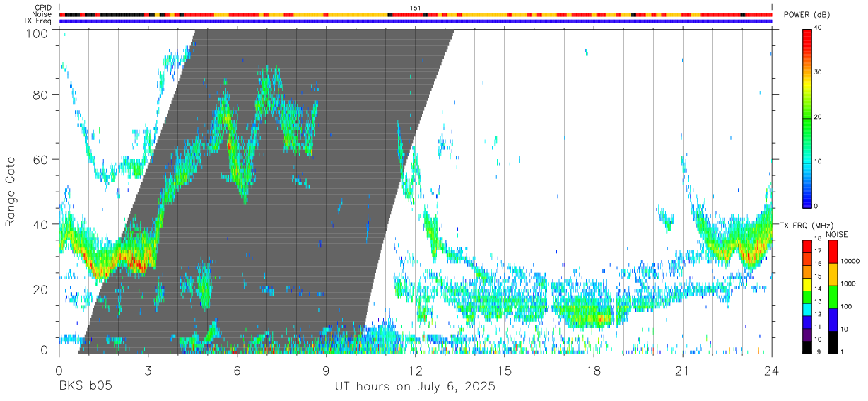
Task: Click the 15 tick on the UT hours axis
Action: coord(505,370)
